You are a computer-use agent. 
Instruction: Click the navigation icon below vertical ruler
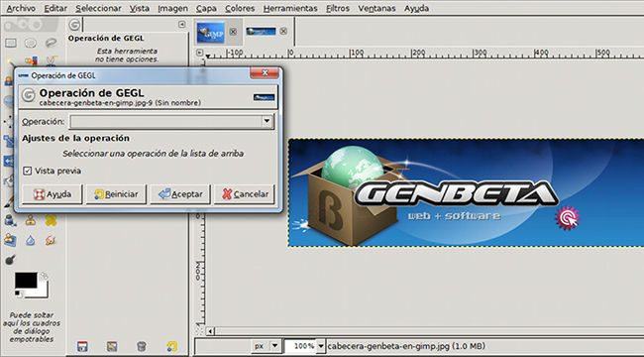199,330
